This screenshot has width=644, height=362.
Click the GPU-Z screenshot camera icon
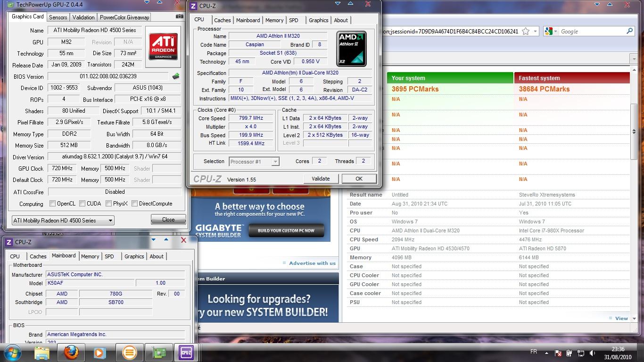pos(179,16)
